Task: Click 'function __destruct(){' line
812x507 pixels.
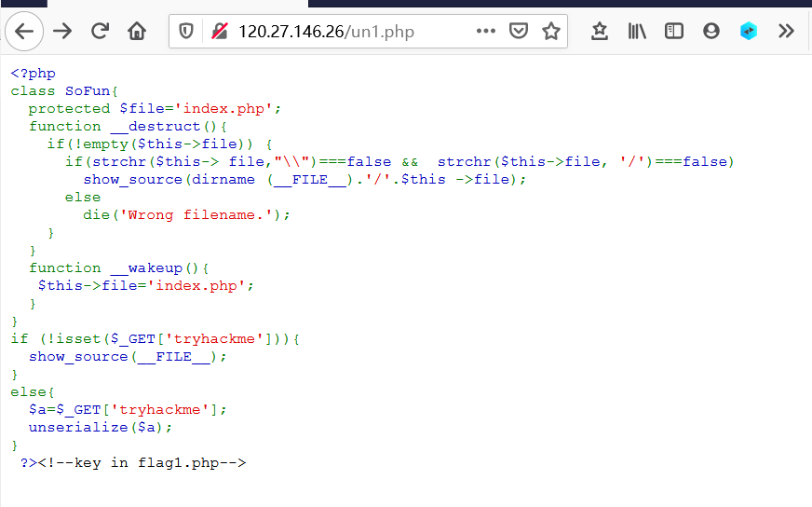Action: 128,127
